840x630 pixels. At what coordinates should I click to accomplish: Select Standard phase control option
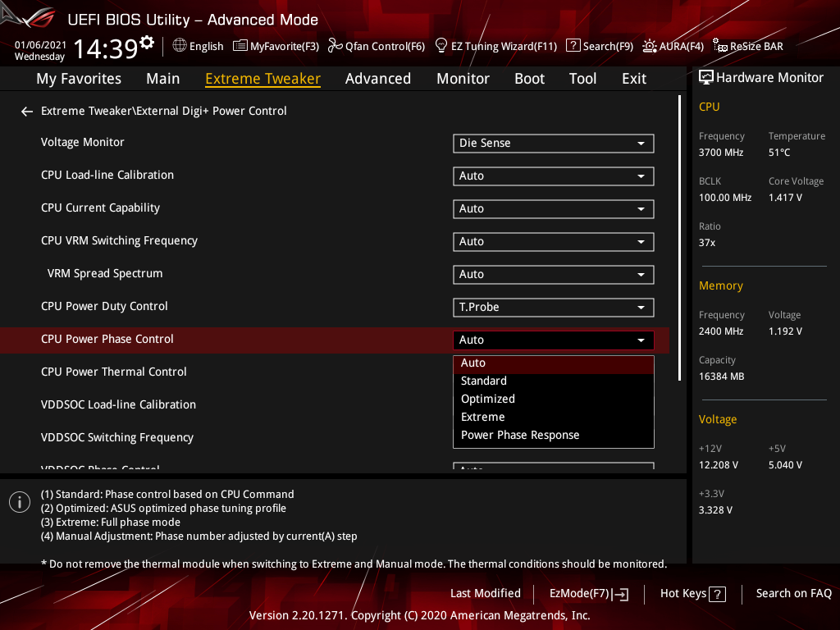coord(554,381)
